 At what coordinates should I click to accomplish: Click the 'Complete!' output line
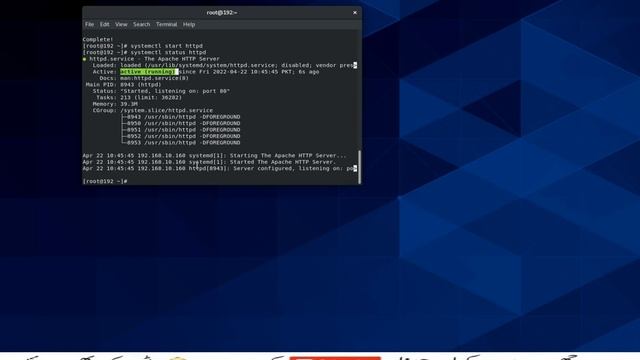pyautogui.click(x=98, y=40)
